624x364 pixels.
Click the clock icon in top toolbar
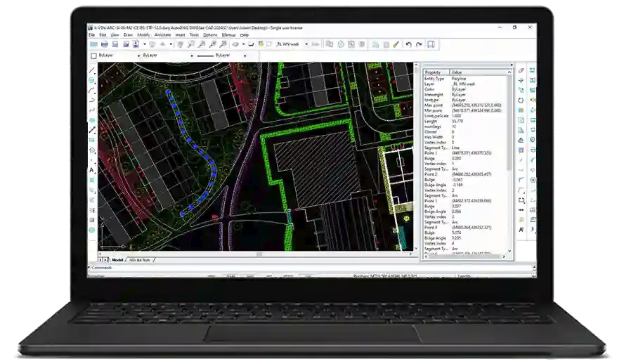[x=341, y=44]
